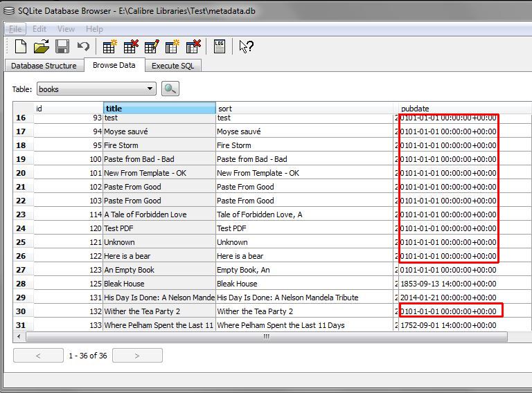Click the '1 - 36 of 36' record counter
Image resolution: width=532 pixels, height=393 pixels.
tap(88, 356)
